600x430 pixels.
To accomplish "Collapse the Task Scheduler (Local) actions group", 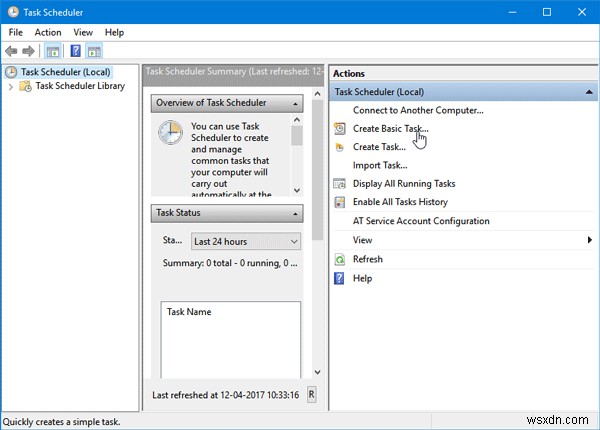I will pos(589,92).
